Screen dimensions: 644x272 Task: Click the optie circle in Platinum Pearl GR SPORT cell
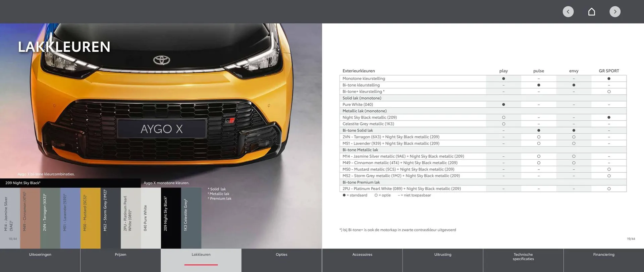[609, 189]
